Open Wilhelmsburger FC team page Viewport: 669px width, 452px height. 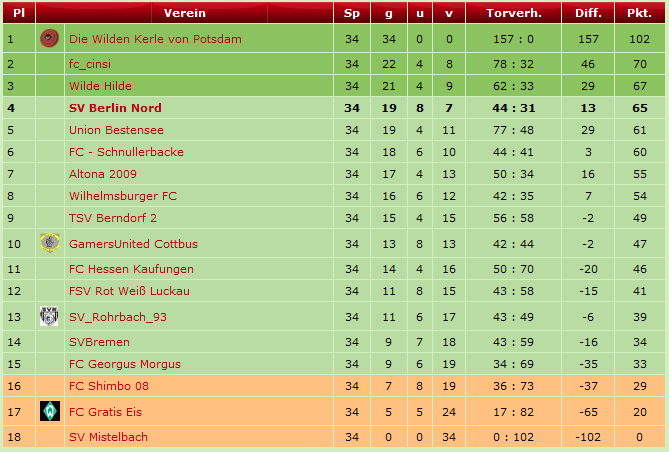tap(123, 196)
